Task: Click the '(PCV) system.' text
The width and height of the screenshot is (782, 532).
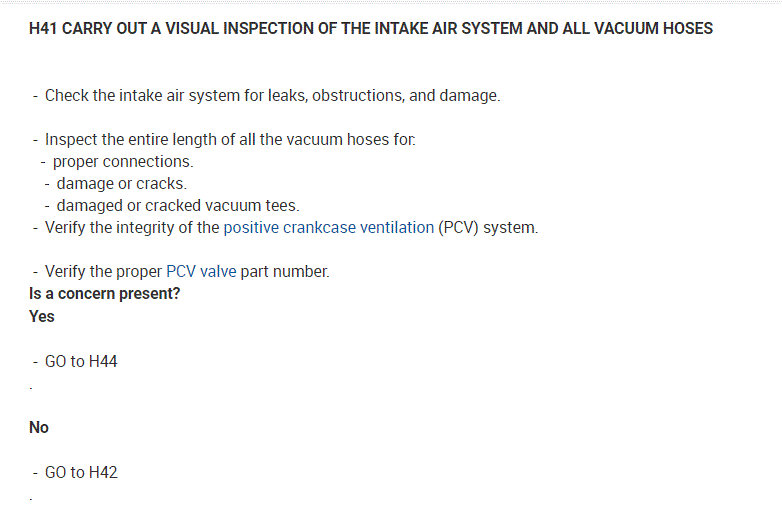Action: pos(488,228)
